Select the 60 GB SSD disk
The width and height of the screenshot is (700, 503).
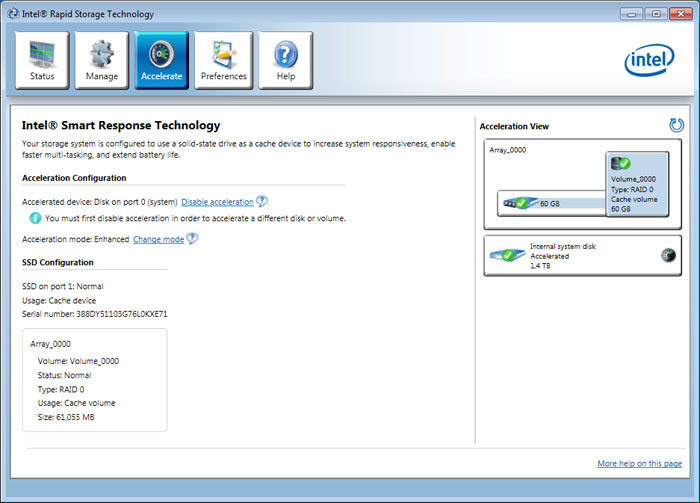(x=551, y=204)
